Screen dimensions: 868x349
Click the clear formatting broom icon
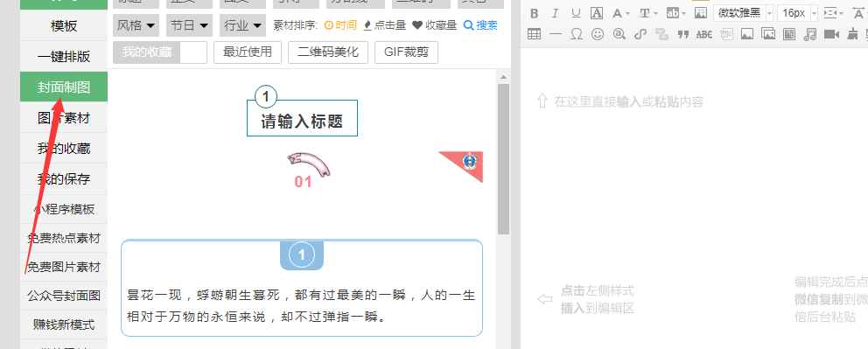point(852,34)
